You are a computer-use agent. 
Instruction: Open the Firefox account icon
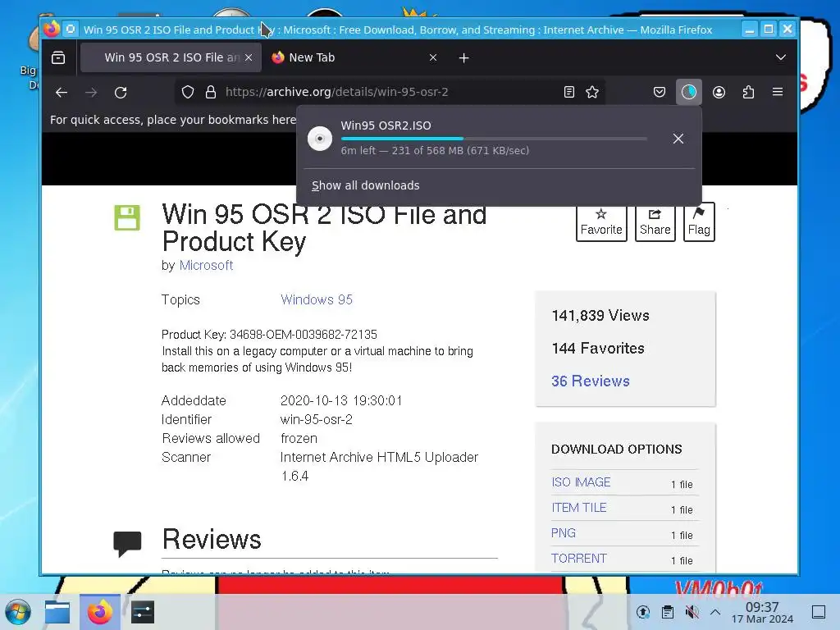(x=719, y=92)
